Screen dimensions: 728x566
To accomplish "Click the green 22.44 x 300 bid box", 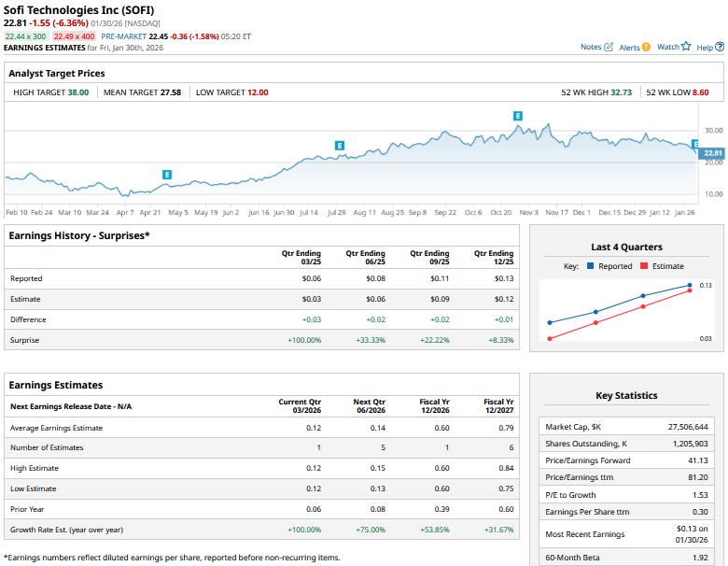I will pyautogui.click(x=26, y=35).
